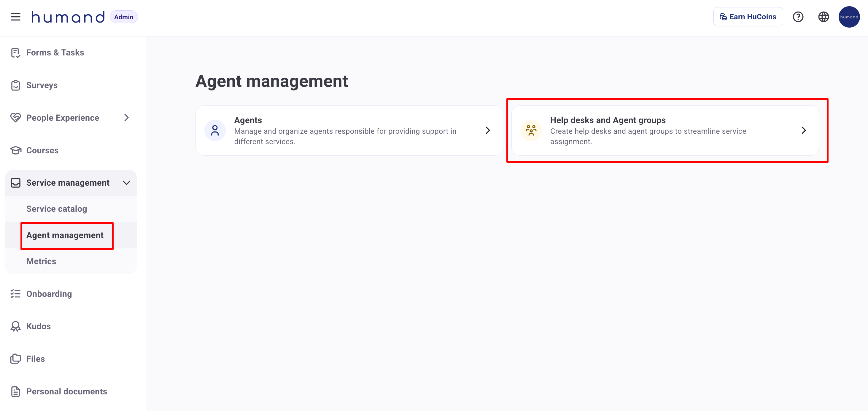Click the Onboarding checklist icon

[15, 294]
